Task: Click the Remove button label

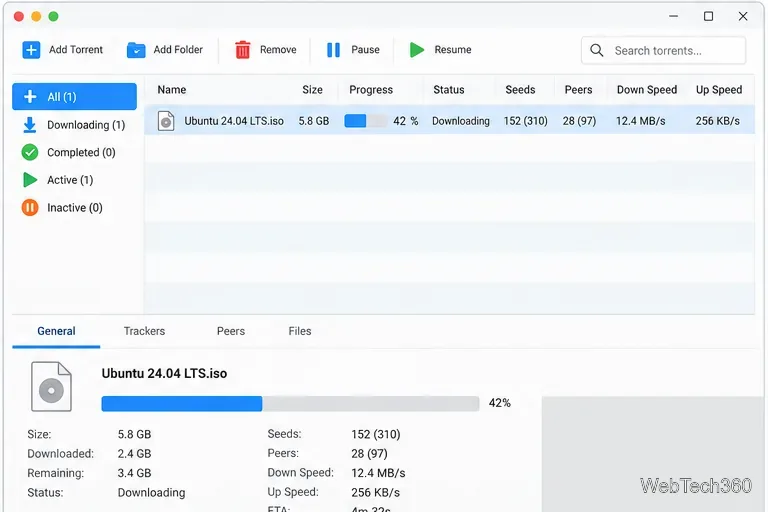Action: [278, 50]
